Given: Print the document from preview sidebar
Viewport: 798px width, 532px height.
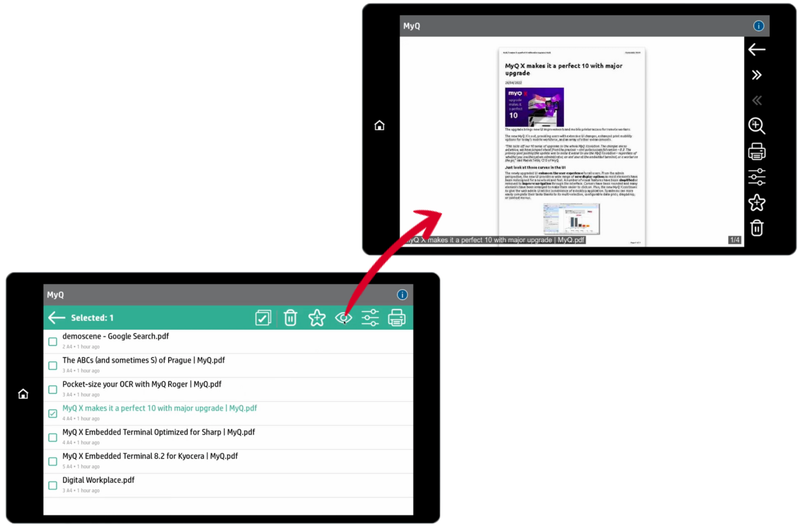Looking at the screenshot, I should [756, 152].
